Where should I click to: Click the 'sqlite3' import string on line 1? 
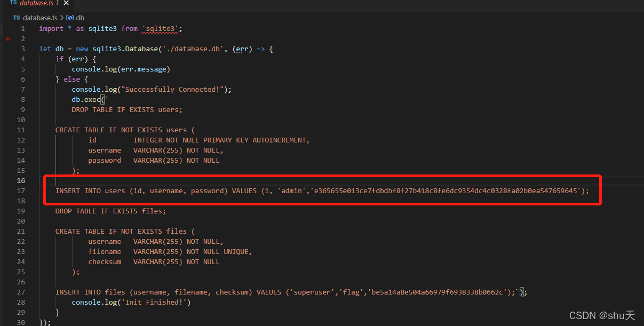[160, 29]
